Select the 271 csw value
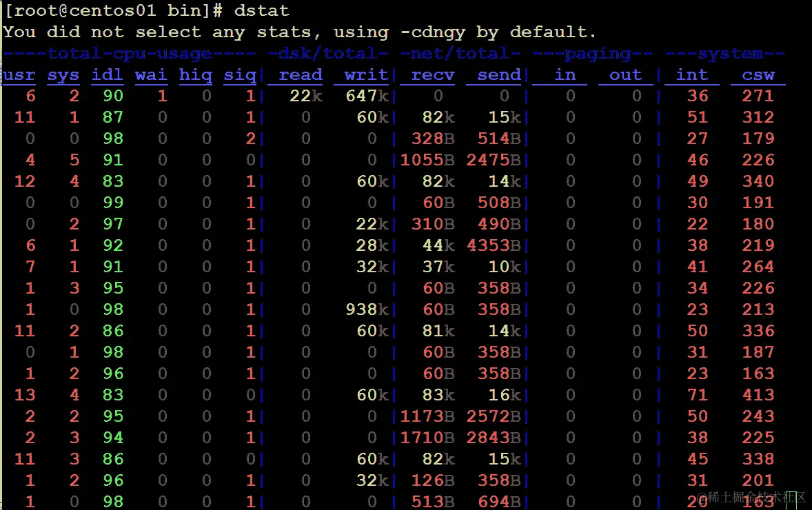The height and width of the screenshot is (510, 812). coord(758,96)
